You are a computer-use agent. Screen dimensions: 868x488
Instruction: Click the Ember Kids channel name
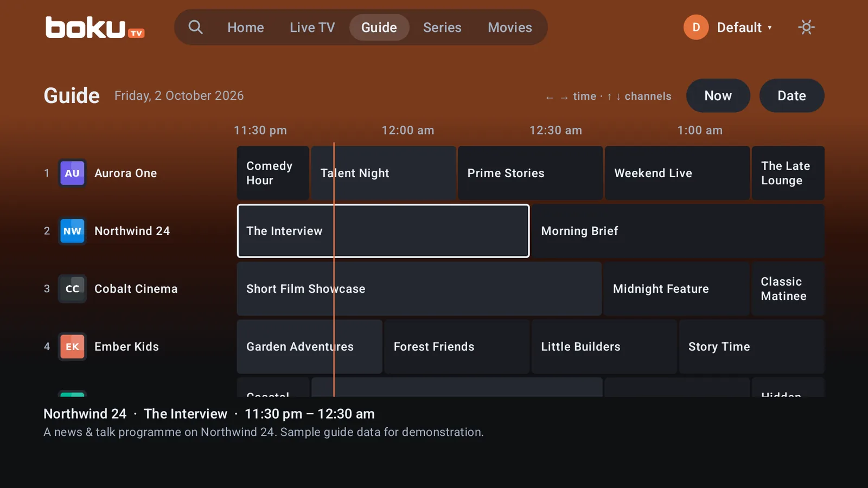click(x=127, y=346)
